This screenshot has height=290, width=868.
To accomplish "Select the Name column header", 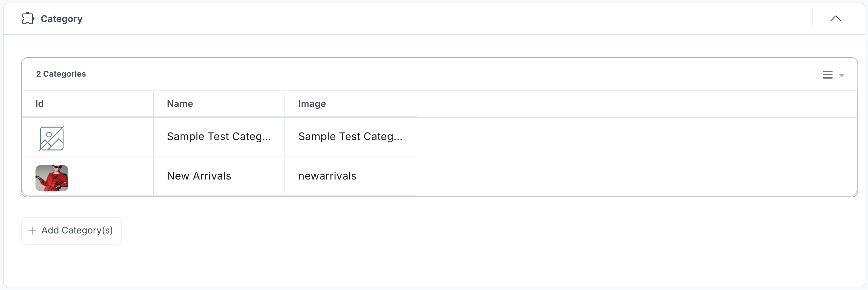I will pyautogui.click(x=180, y=104).
